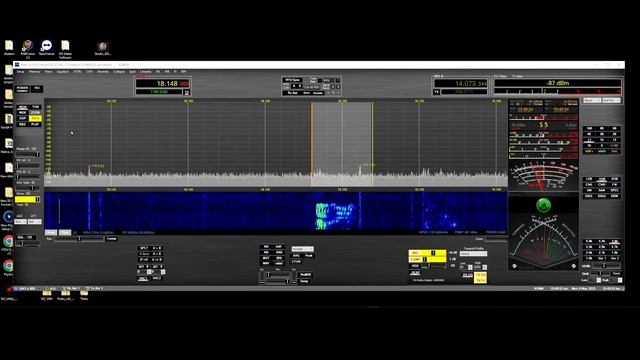Open the Equalizer menu
This screenshot has width=640, height=360.
click(x=63, y=71)
